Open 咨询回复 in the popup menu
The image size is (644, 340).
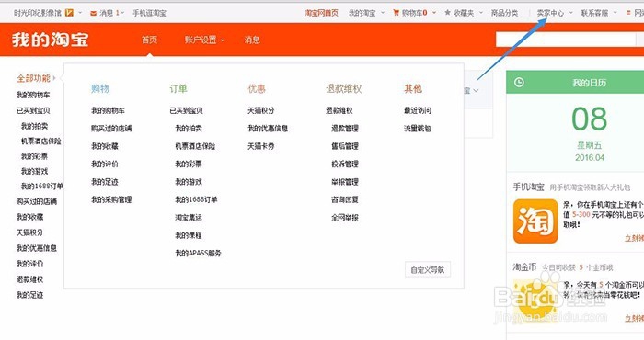point(345,199)
